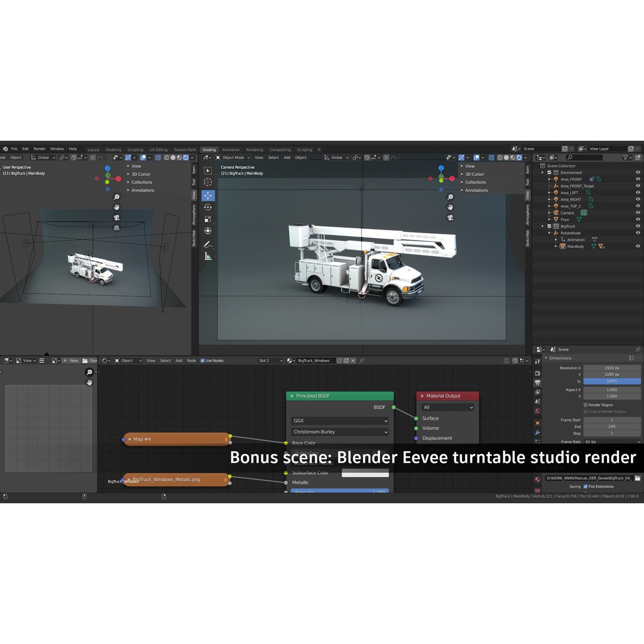Select the Annotate pencil tool
The height and width of the screenshot is (644, 644).
[208, 244]
